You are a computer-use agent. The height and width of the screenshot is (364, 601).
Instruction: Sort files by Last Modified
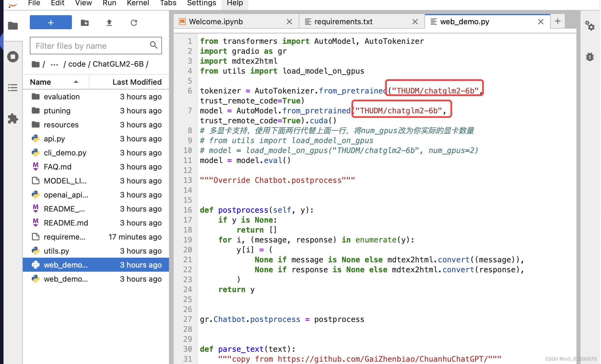137,82
